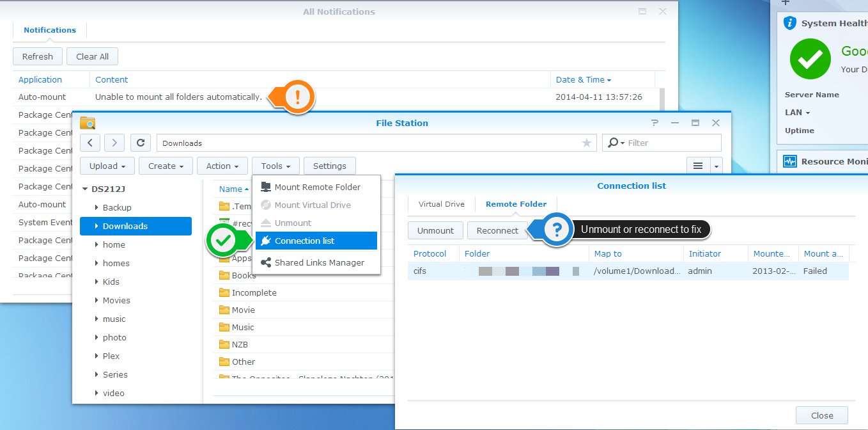The width and height of the screenshot is (868, 430).
Task: Click the File Station forward navigation arrow
Action: click(114, 143)
